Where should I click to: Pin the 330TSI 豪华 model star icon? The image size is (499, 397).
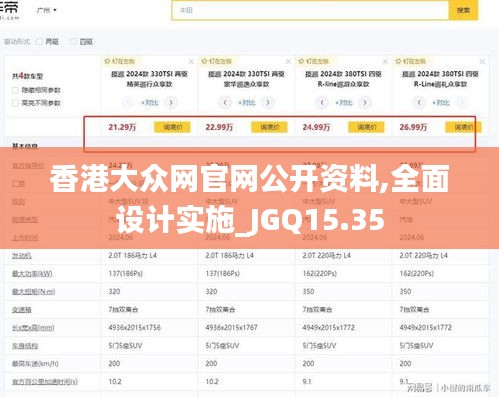click(204, 61)
